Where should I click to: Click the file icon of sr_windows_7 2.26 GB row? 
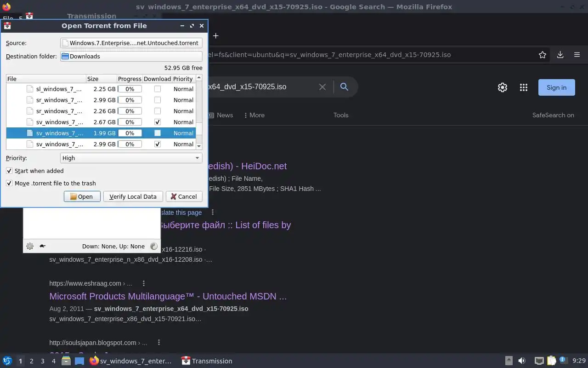point(30,111)
